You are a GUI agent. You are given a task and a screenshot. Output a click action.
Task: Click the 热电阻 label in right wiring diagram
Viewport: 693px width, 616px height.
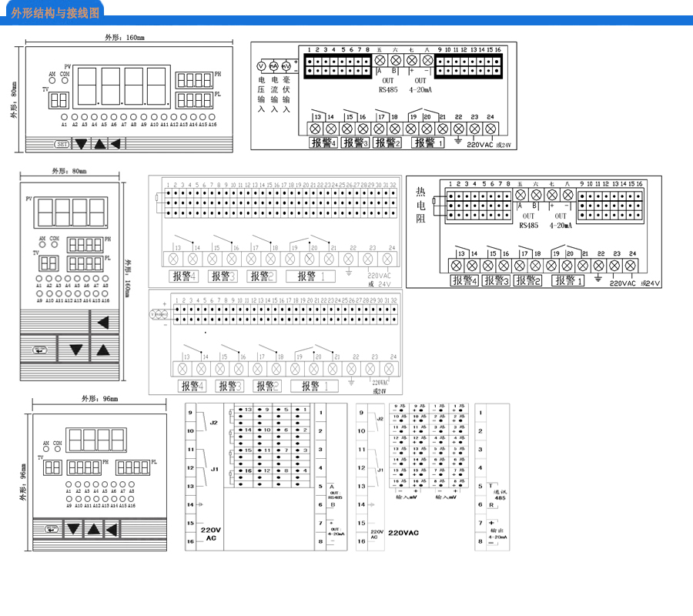pyautogui.click(x=420, y=204)
